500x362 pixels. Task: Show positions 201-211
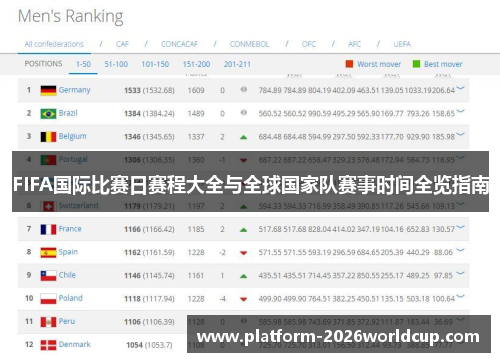click(x=237, y=64)
